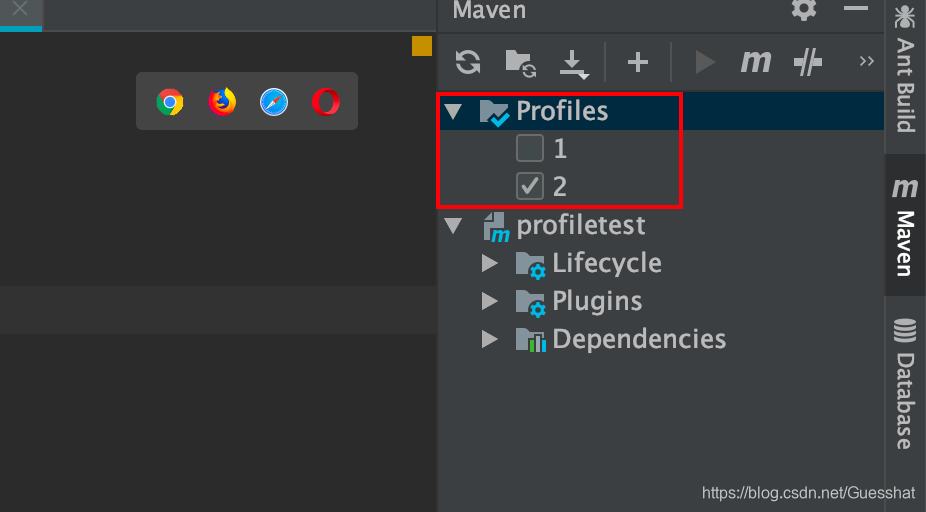Click profile label 1
Image resolution: width=926 pixels, height=512 pixels.
[x=560, y=149]
